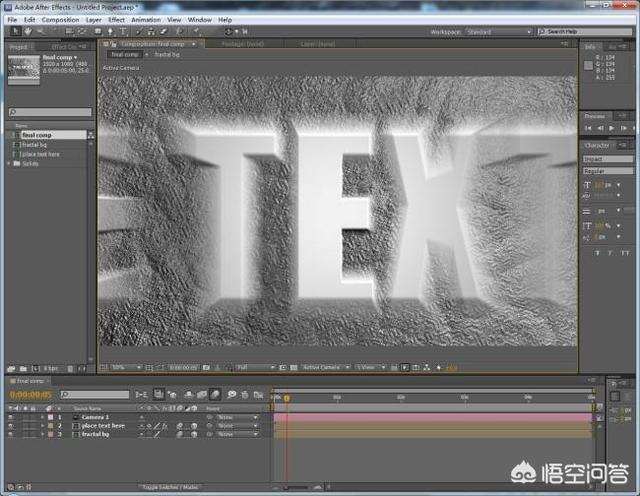Select the Zoom magnifier tool

[40, 31]
